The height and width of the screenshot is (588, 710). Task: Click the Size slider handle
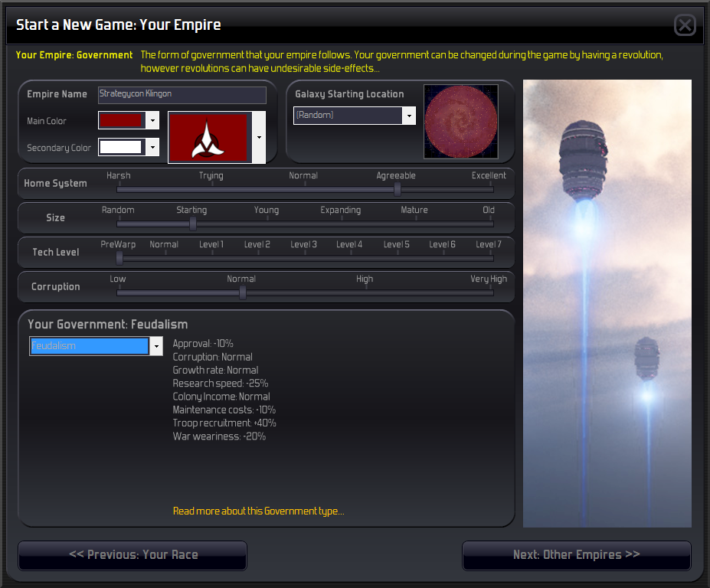[193, 224]
